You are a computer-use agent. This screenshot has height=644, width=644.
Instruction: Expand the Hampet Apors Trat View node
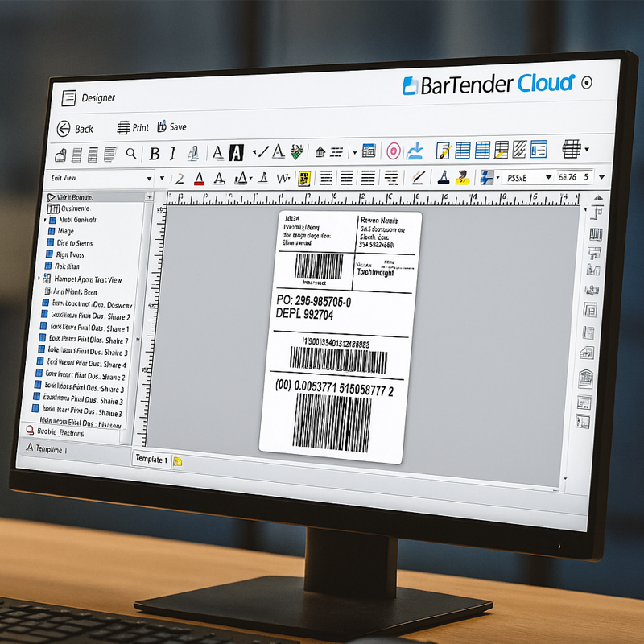tap(39, 279)
